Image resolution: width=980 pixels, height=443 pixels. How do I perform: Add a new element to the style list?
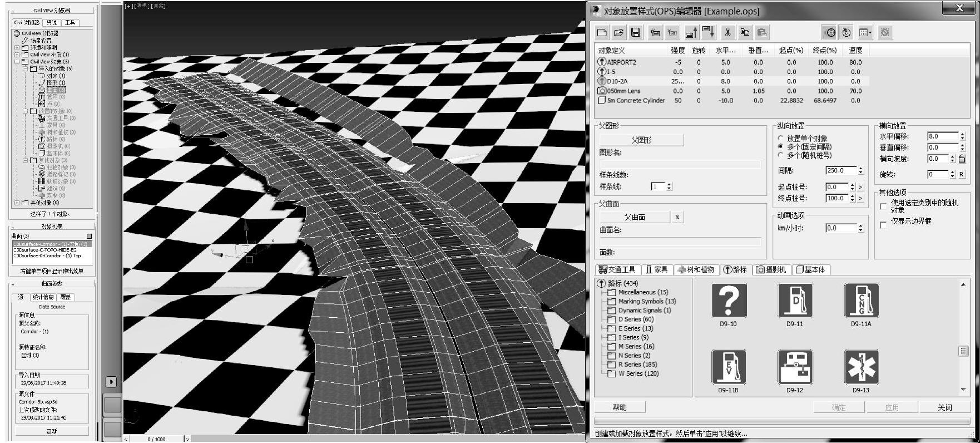coord(655,32)
